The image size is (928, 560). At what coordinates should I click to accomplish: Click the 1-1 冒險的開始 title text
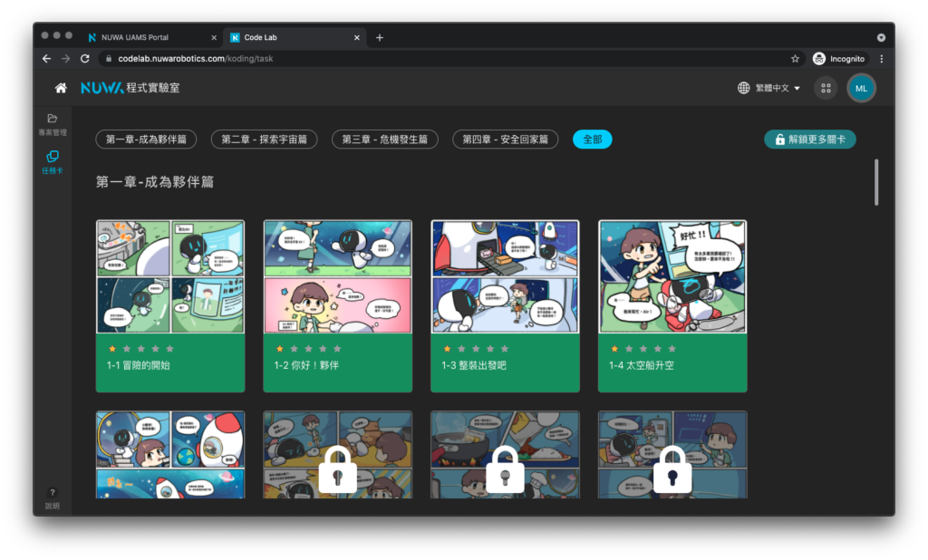point(138,365)
